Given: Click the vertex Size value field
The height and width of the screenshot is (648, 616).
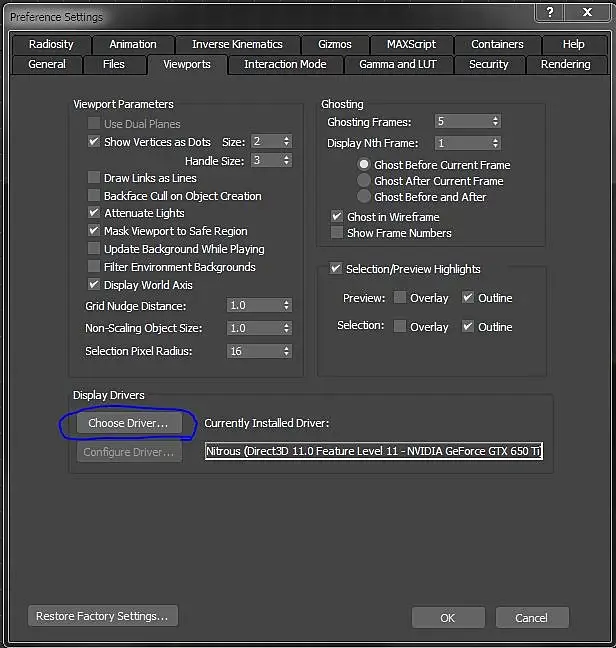Looking at the screenshot, I should click(266, 141).
